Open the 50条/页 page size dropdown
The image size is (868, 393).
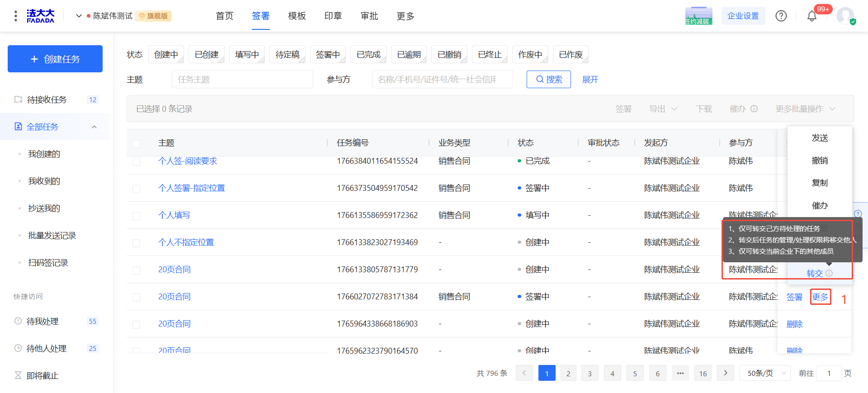click(x=765, y=373)
